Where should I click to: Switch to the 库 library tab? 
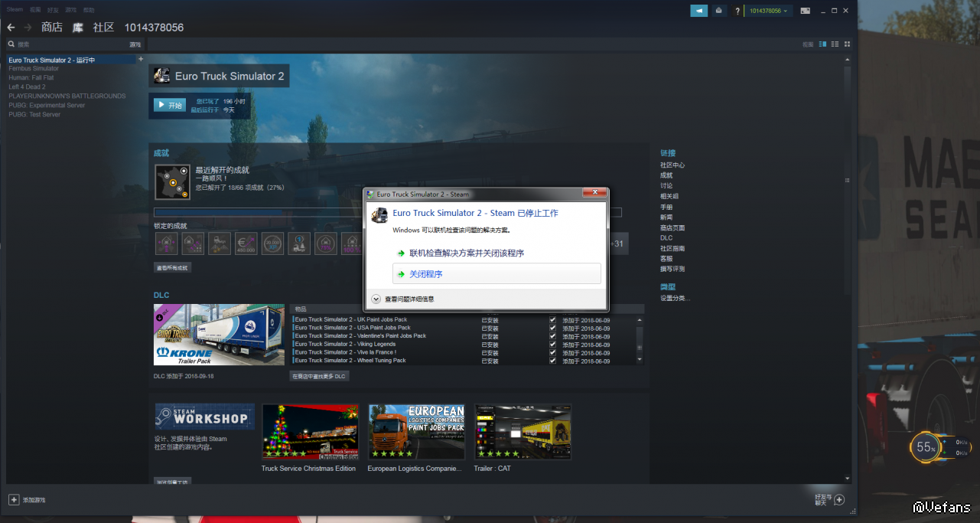click(x=78, y=28)
